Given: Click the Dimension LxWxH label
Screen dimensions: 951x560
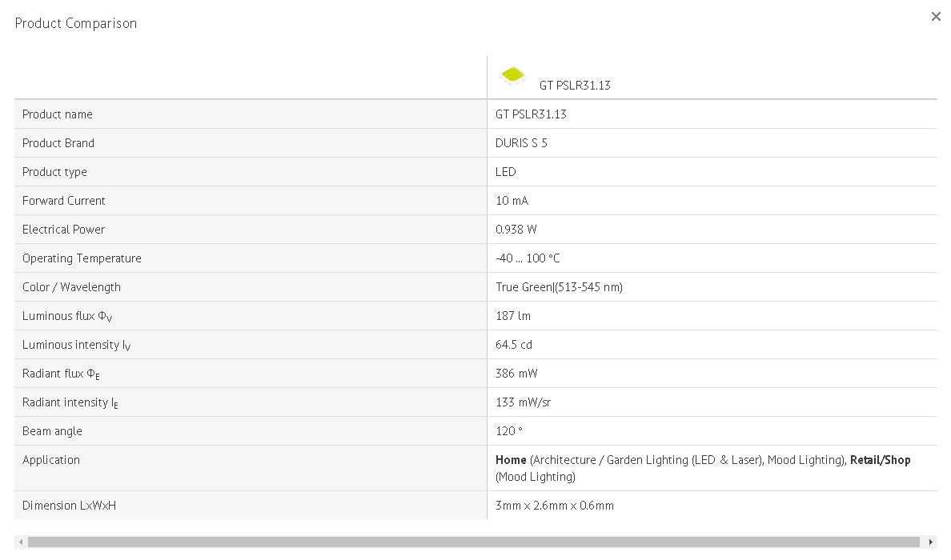Looking at the screenshot, I should (x=69, y=506).
